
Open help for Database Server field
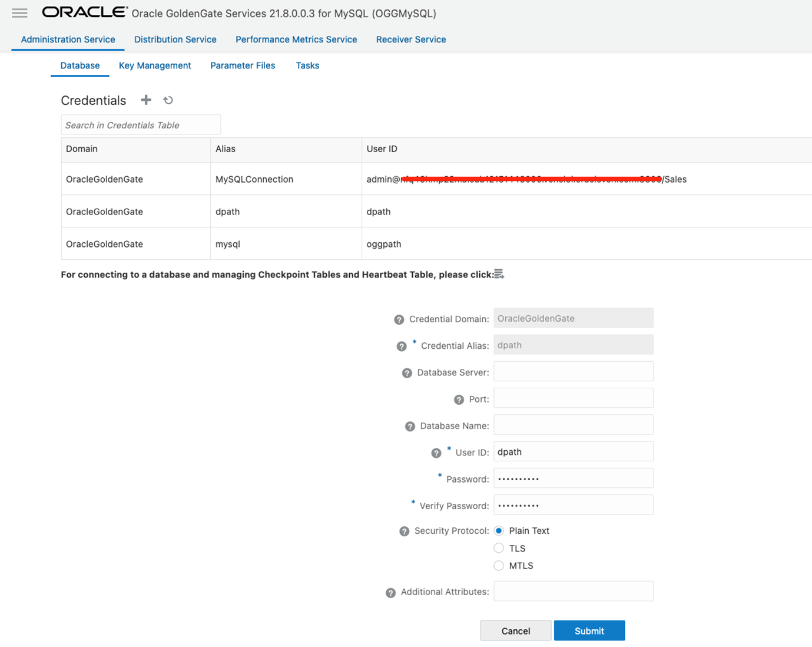click(x=407, y=372)
